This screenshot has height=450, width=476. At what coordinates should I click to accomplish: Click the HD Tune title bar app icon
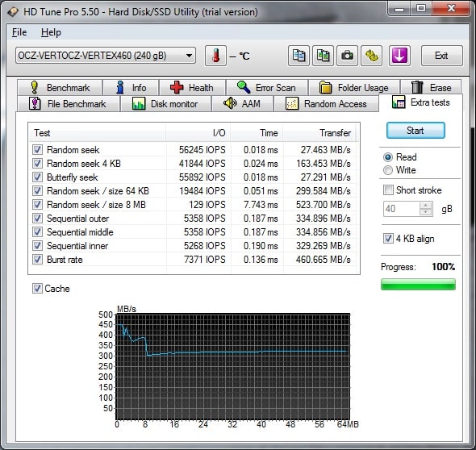coord(13,12)
